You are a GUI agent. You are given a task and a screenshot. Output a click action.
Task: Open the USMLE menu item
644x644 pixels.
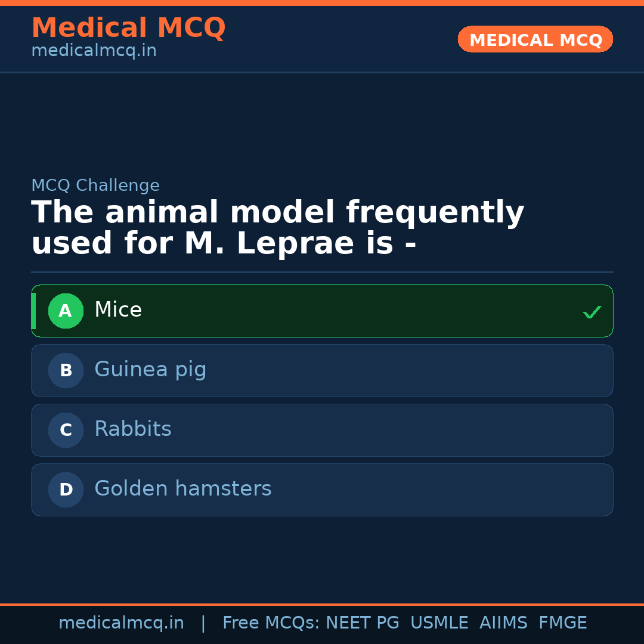click(439, 622)
